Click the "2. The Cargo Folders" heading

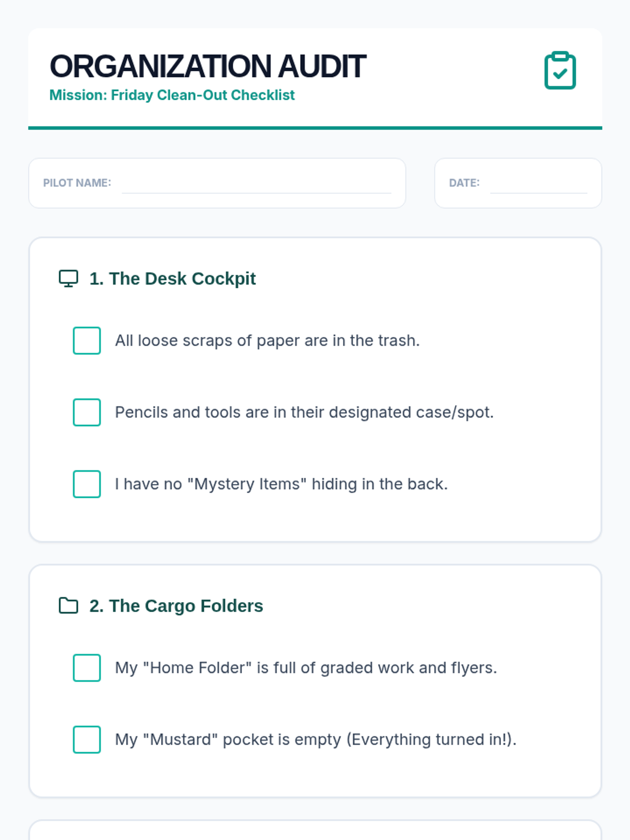[x=176, y=606]
